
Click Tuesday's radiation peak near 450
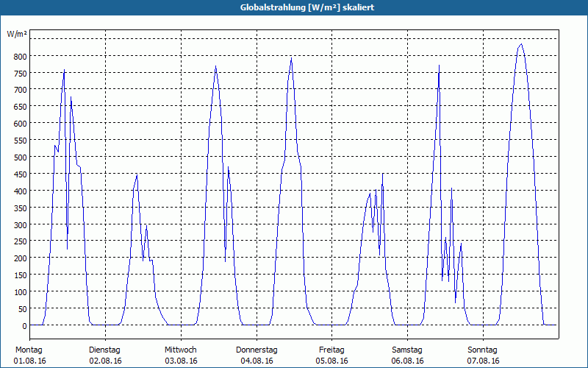click(137, 175)
